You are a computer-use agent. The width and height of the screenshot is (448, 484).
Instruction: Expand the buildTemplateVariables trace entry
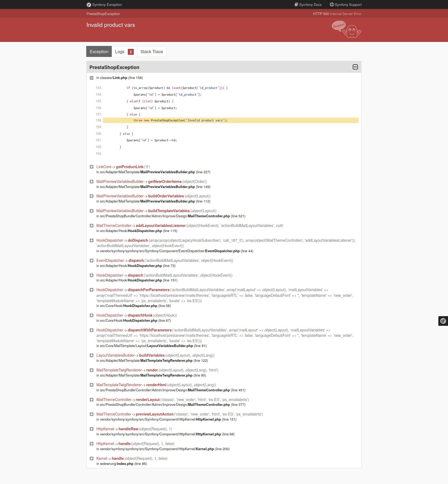coord(92,211)
